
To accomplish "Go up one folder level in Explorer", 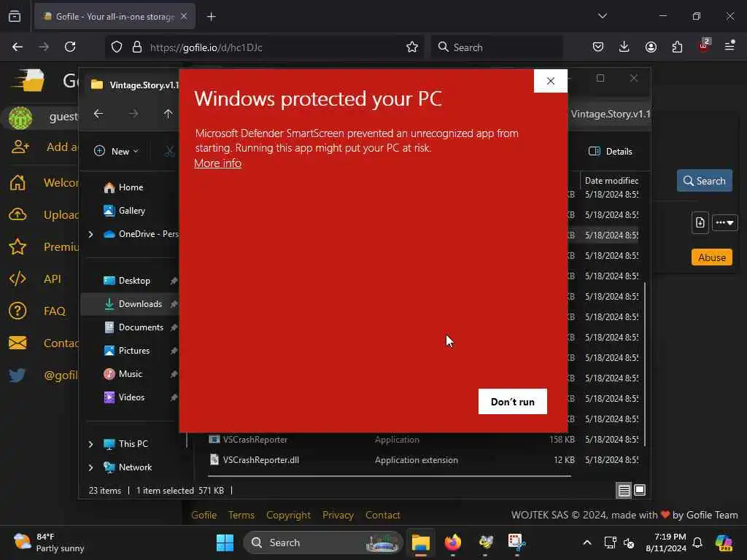I will click(x=168, y=114).
